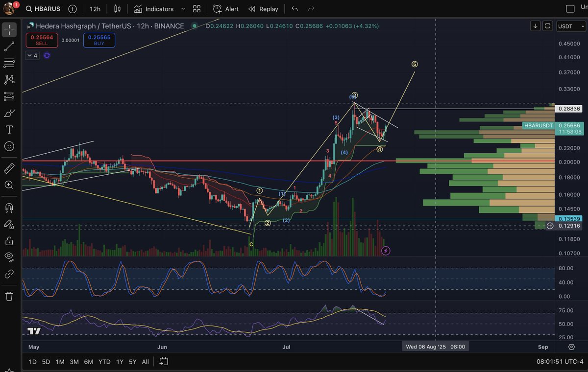The height and width of the screenshot is (372, 588).
Task: Click the profile avatar with notification
Action: pos(10,8)
